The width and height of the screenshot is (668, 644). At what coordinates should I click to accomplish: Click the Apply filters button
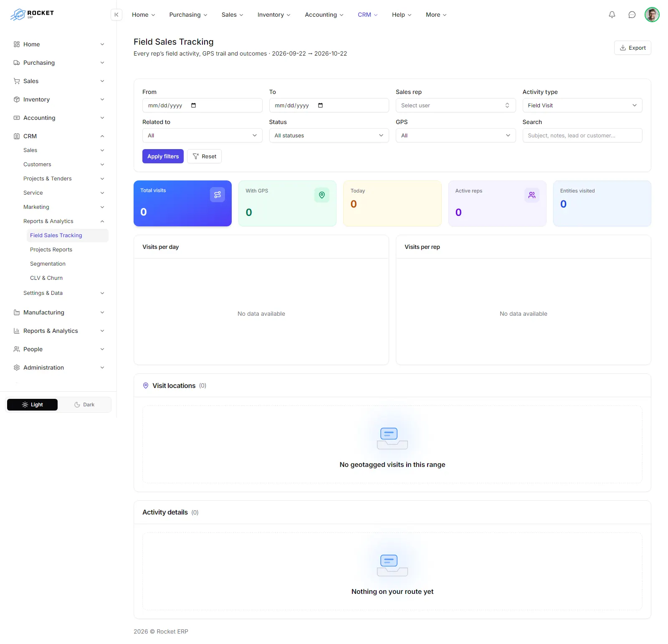pyautogui.click(x=163, y=156)
